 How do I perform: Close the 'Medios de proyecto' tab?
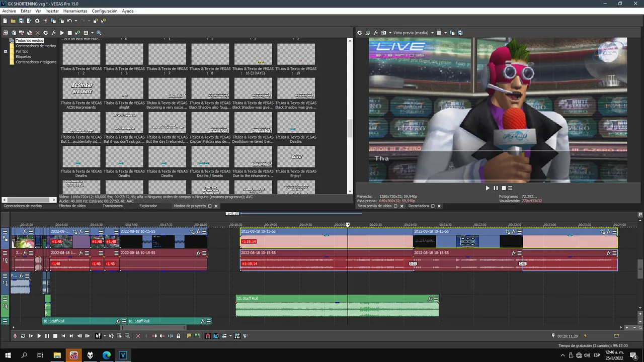pyautogui.click(x=216, y=206)
